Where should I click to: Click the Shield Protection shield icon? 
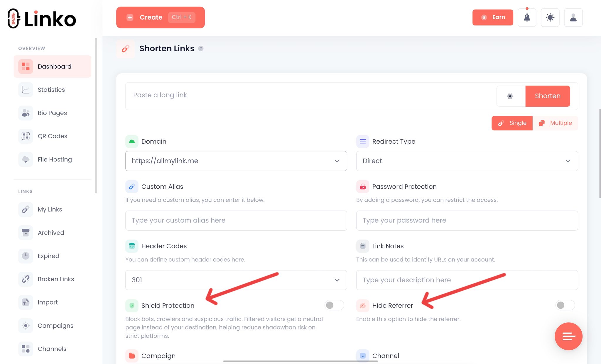132,306
